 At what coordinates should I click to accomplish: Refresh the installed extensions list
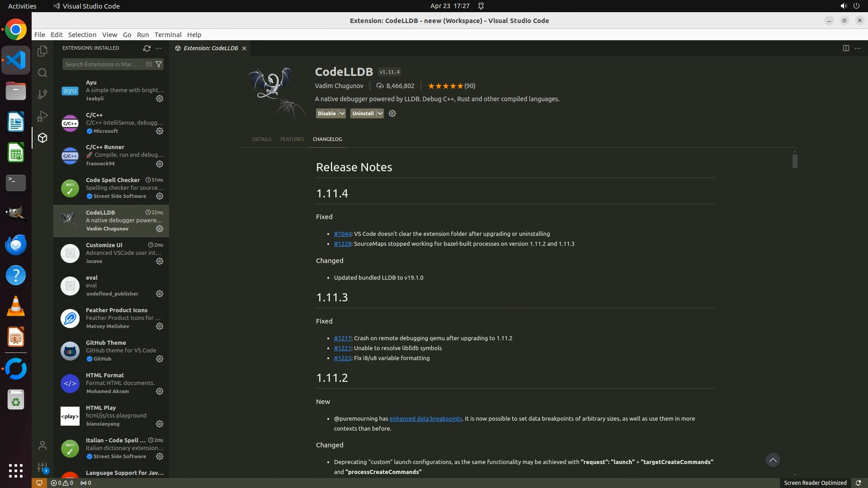point(146,48)
